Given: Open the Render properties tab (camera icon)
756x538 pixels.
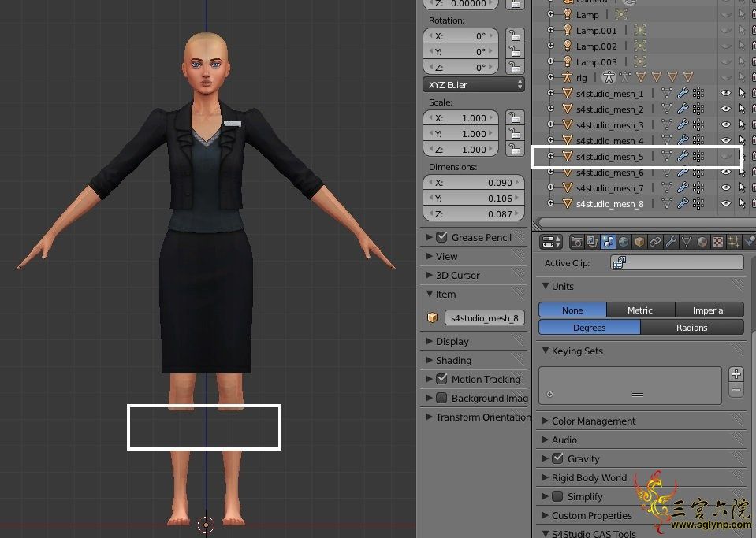Looking at the screenshot, I should [x=576, y=242].
